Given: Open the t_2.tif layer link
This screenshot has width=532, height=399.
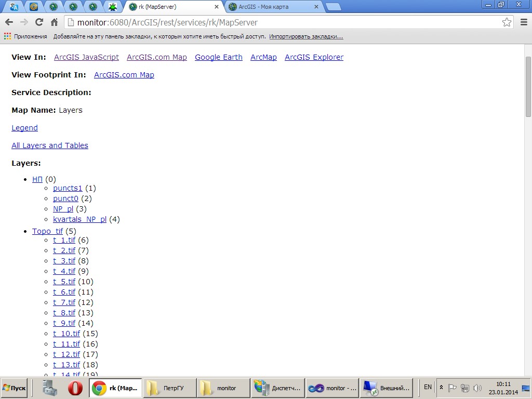Looking at the screenshot, I should tap(64, 250).
